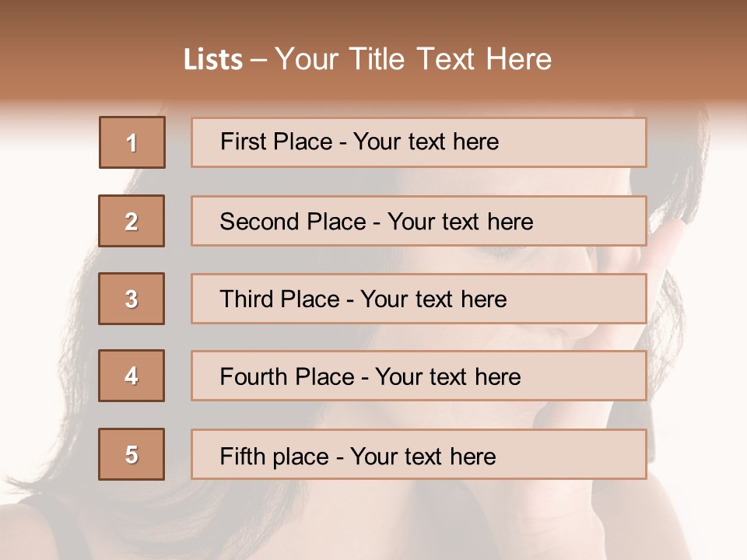Click the woman's closed eye in background
The width and height of the screenshot is (747, 560).
[x=498, y=250]
